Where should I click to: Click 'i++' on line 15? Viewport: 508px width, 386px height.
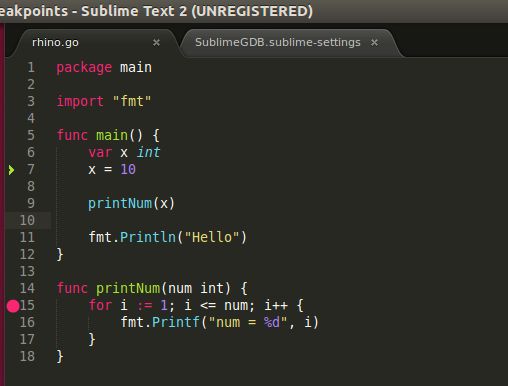tap(276, 306)
